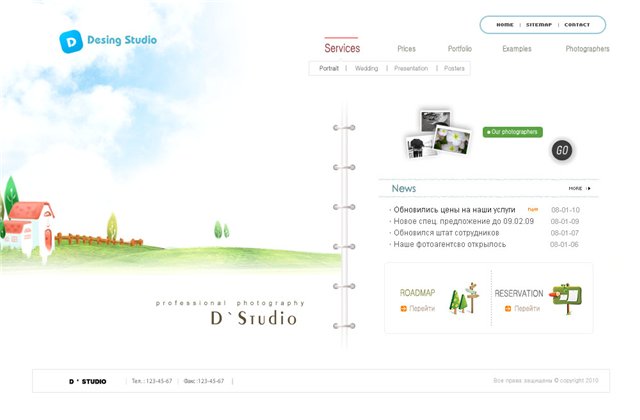This screenshot has width=640, height=420.
Task: Click the black-and-white top photo thumbnail
Action: [x=436, y=119]
